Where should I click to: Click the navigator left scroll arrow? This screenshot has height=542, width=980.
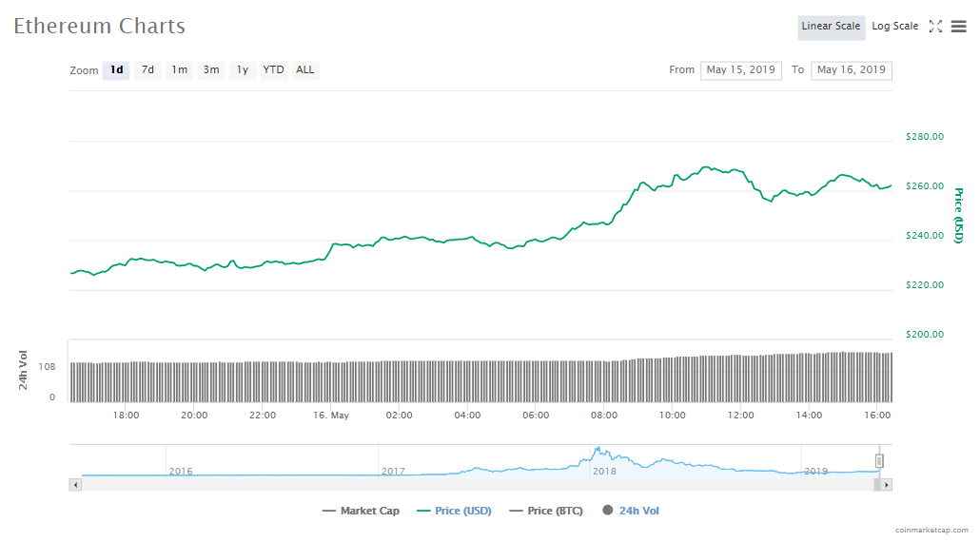click(x=75, y=485)
